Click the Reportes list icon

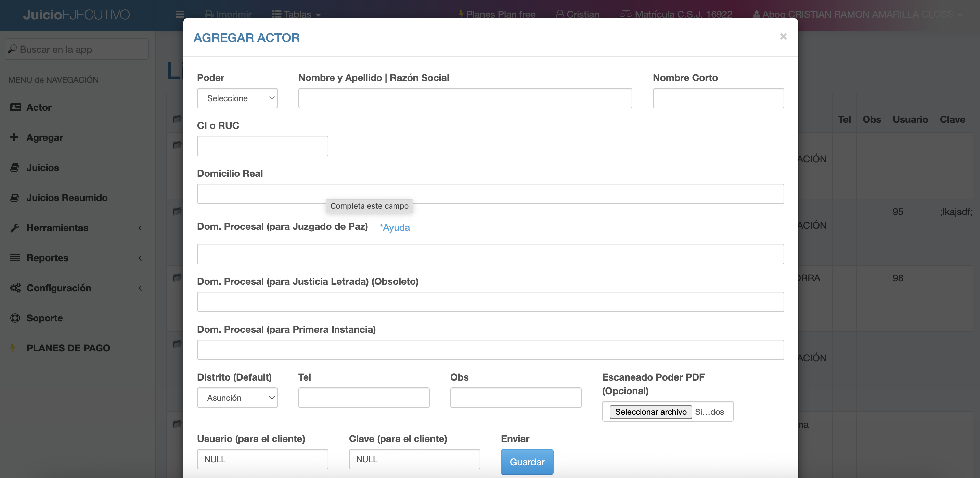tap(14, 258)
